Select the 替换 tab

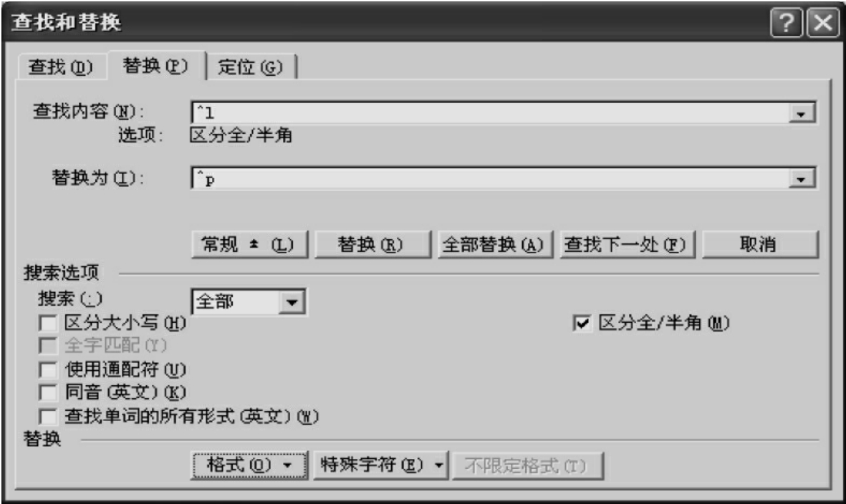[x=155, y=66]
